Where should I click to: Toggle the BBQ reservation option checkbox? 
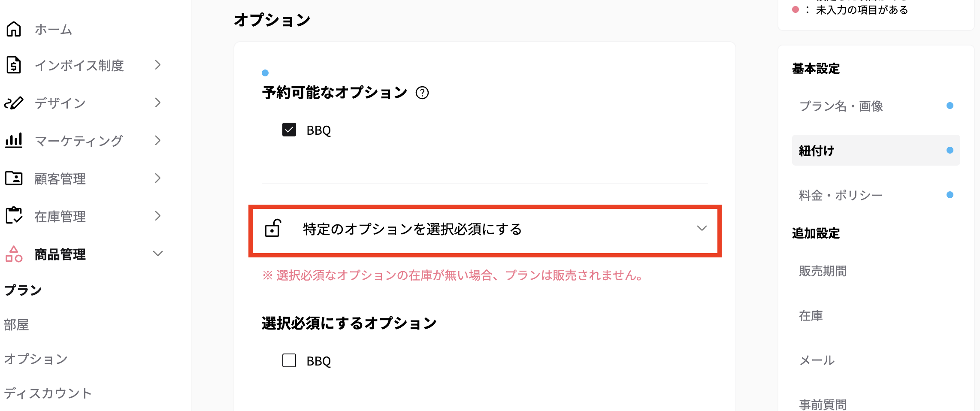coord(288,130)
